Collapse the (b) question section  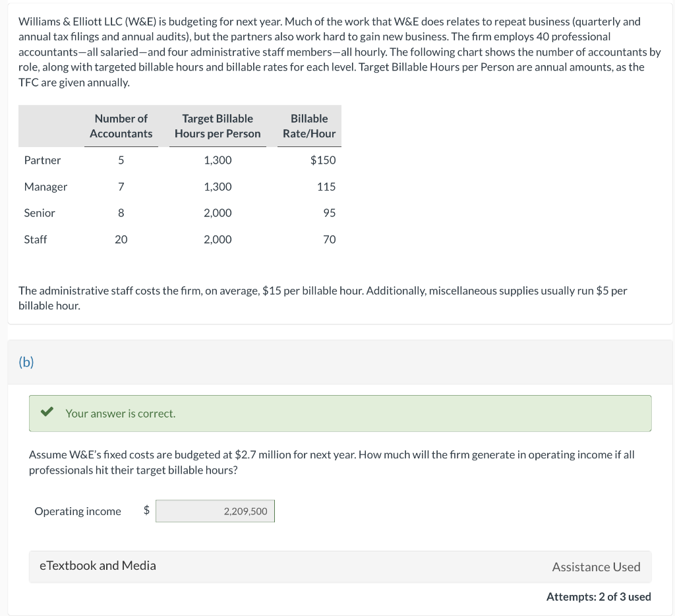point(27,361)
